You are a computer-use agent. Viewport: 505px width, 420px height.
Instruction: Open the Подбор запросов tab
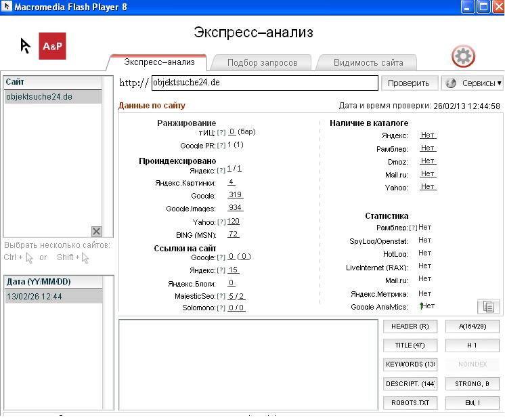[262, 62]
